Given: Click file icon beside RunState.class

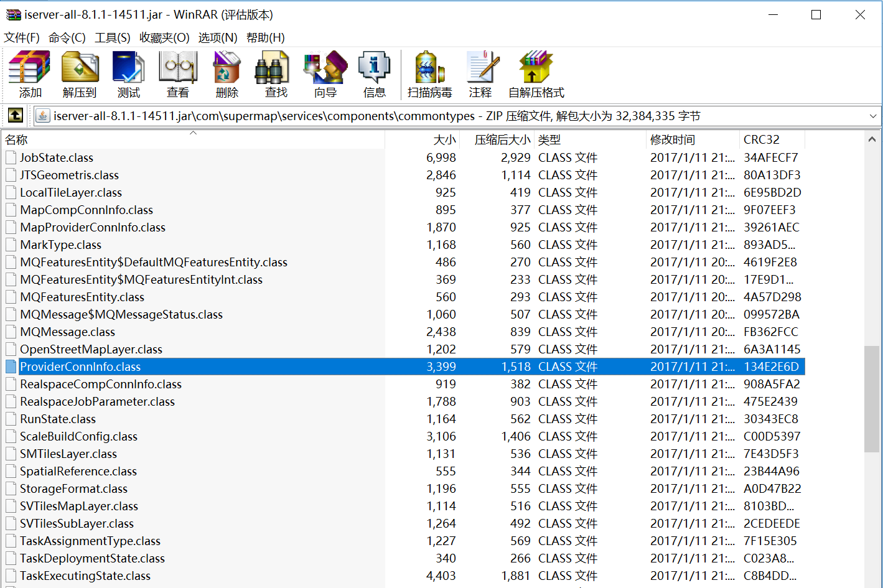Looking at the screenshot, I should tap(11, 419).
